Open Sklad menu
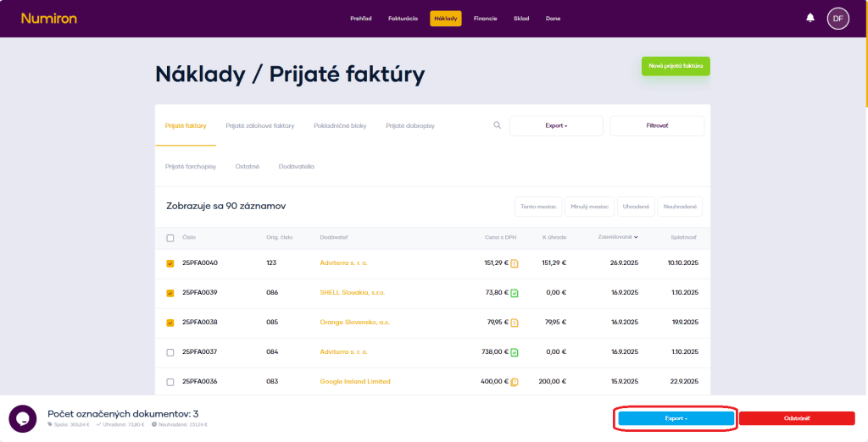This screenshot has height=442, width=868. (x=521, y=19)
